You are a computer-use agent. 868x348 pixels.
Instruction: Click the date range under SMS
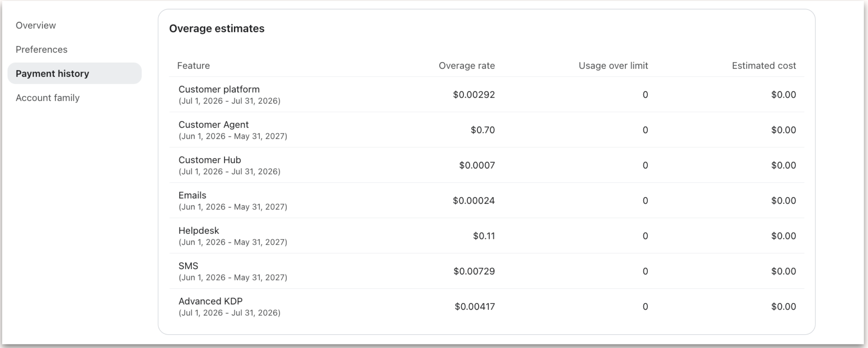coord(233,278)
